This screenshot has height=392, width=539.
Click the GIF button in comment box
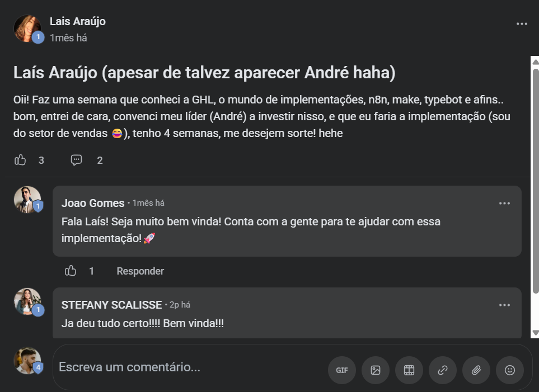(341, 370)
